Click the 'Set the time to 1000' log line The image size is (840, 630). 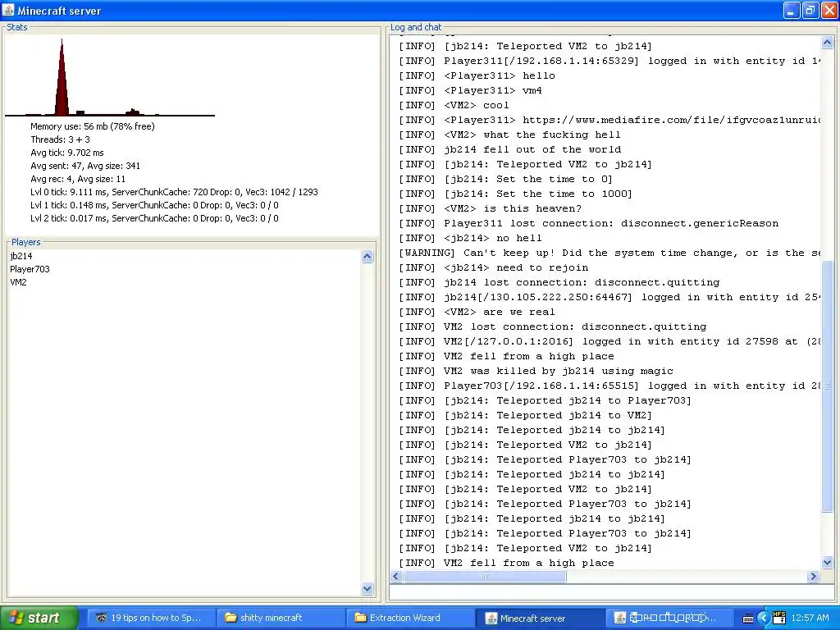click(515, 194)
